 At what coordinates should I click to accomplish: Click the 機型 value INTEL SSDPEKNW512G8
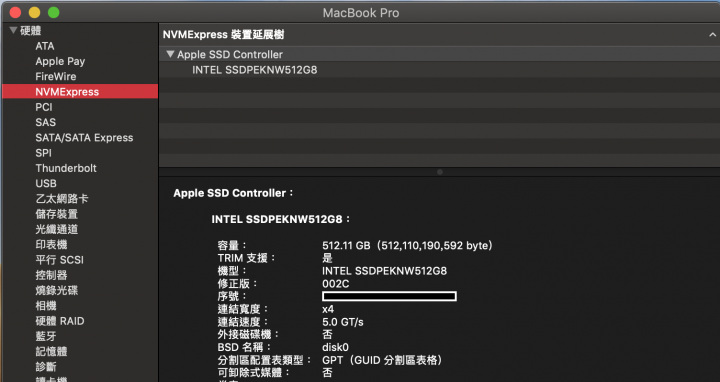(384, 271)
